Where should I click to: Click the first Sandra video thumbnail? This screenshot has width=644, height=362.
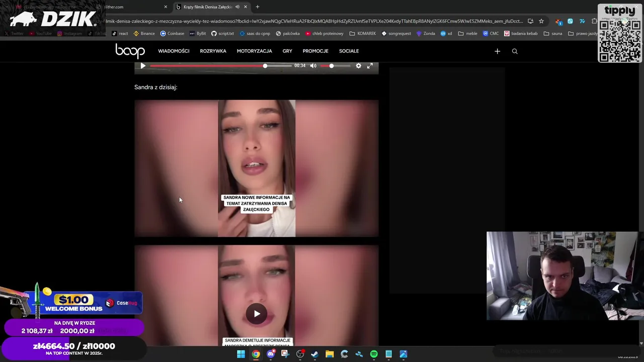click(256, 168)
